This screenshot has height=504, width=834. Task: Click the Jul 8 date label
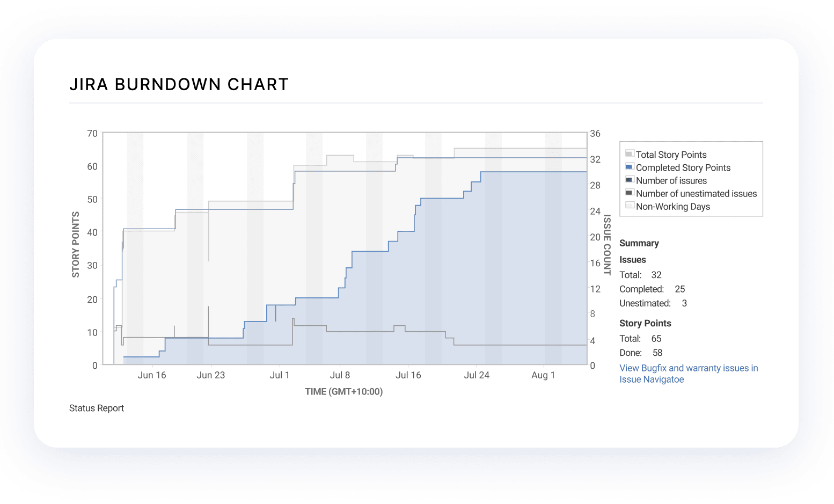340,375
